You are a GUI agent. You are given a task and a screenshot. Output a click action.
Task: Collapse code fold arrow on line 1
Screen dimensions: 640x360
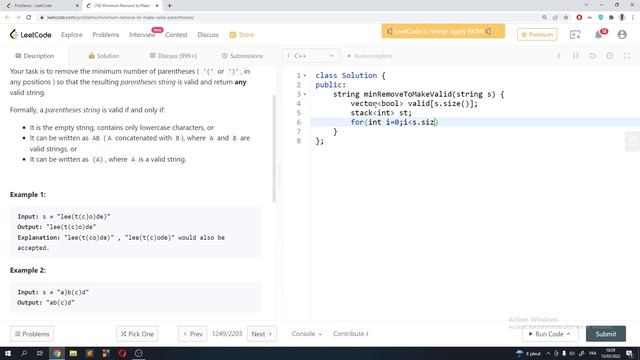304,76
